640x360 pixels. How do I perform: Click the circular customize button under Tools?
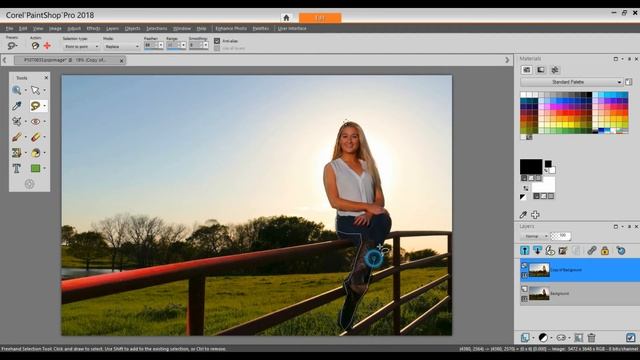pyautogui.click(x=29, y=184)
